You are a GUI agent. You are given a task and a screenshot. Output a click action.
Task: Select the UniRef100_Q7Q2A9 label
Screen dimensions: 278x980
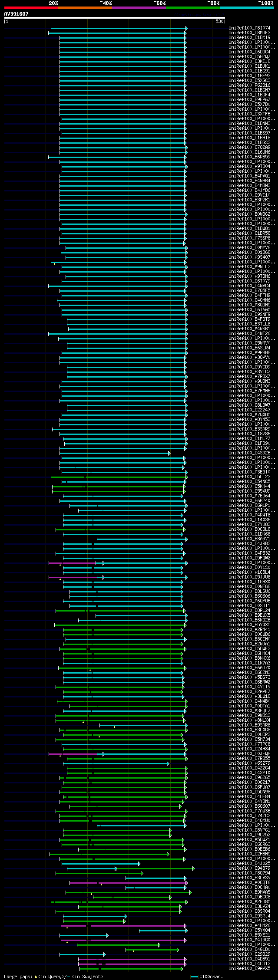coord(249,147)
